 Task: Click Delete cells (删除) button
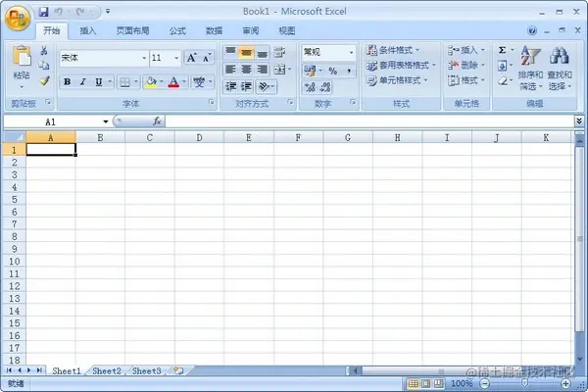tap(466, 66)
